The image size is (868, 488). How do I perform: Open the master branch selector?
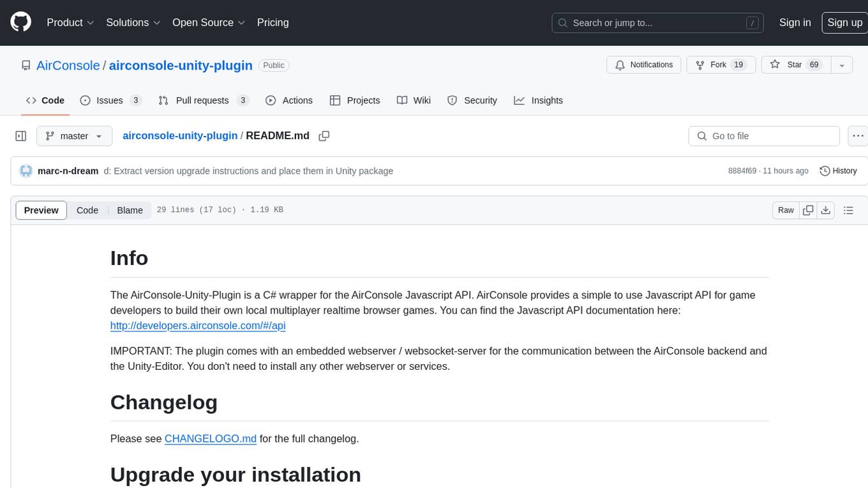point(74,136)
